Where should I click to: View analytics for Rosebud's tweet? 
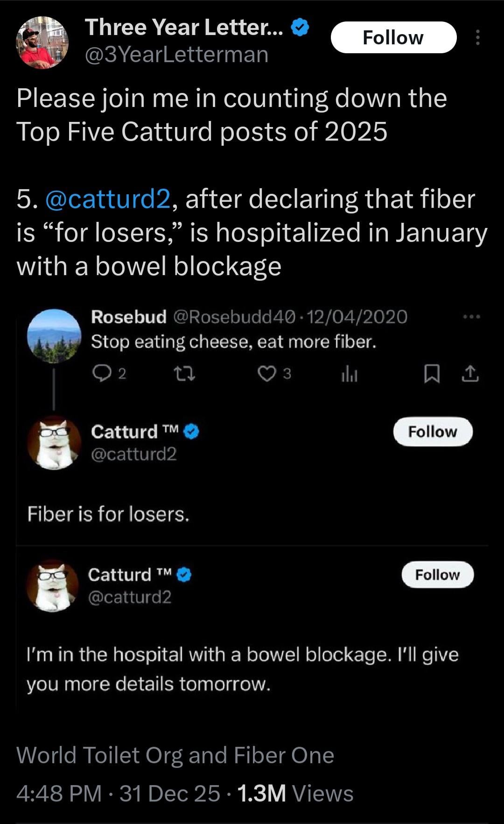click(x=349, y=374)
